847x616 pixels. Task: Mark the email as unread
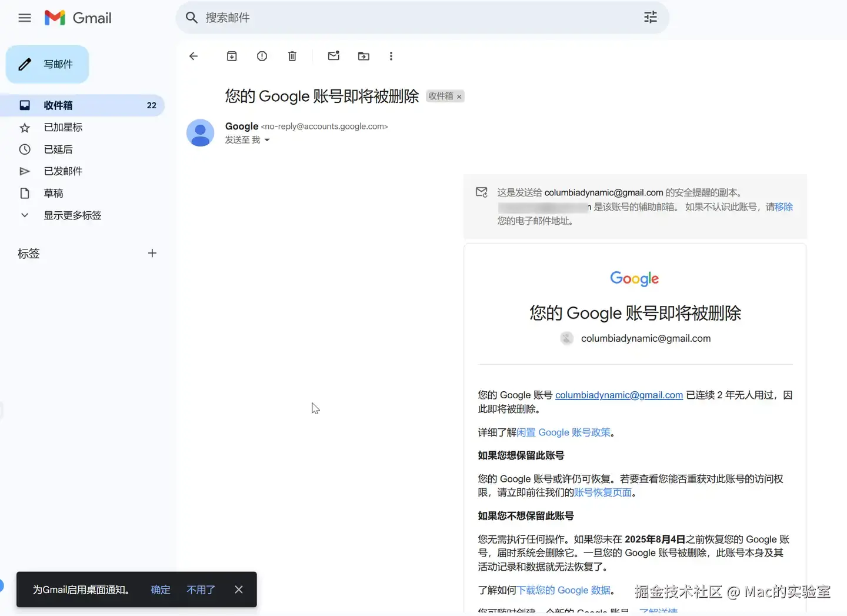pyautogui.click(x=334, y=56)
